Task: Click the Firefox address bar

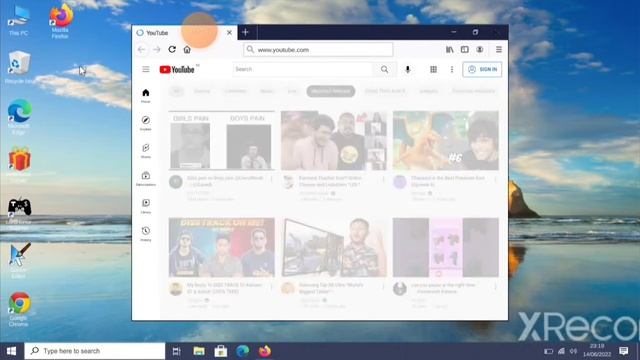Action: click(318, 50)
